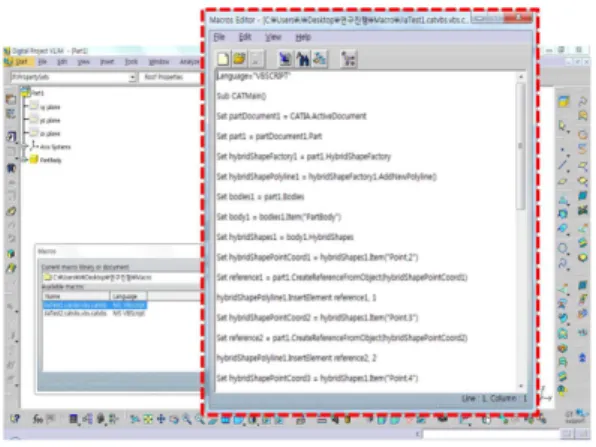Click the 'Sub CATMain()' code line
The width and height of the screenshot is (596, 447).
click(x=241, y=96)
